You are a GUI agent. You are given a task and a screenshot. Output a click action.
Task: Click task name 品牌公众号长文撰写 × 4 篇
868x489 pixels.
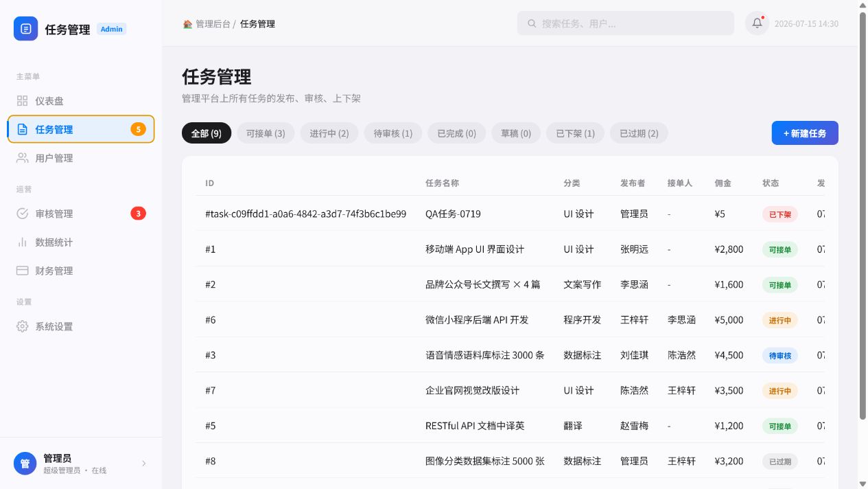point(483,284)
